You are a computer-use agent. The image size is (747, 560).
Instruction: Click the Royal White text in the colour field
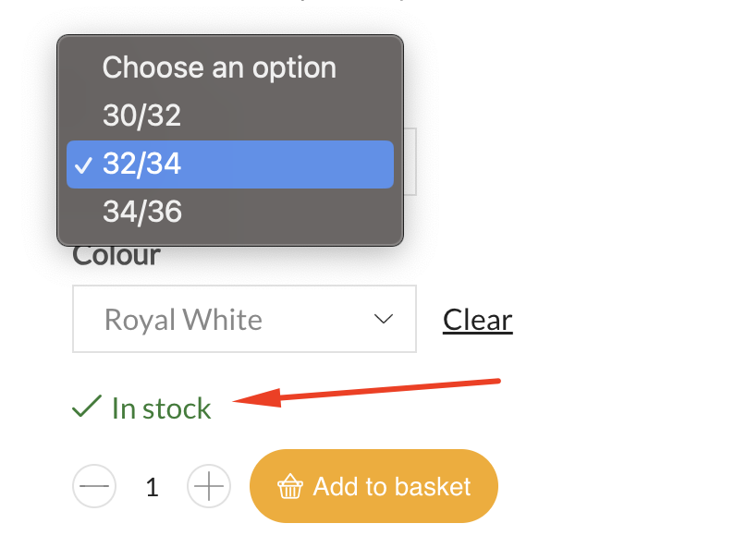(183, 320)
